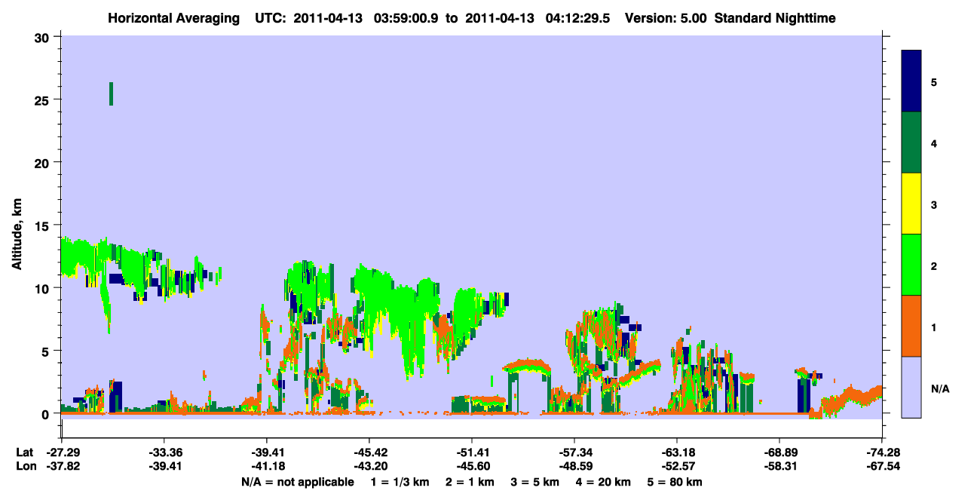The height and width of the screenshot is (503, 980).
Task: Click longitude value -43.20
Action: [369, 466]
